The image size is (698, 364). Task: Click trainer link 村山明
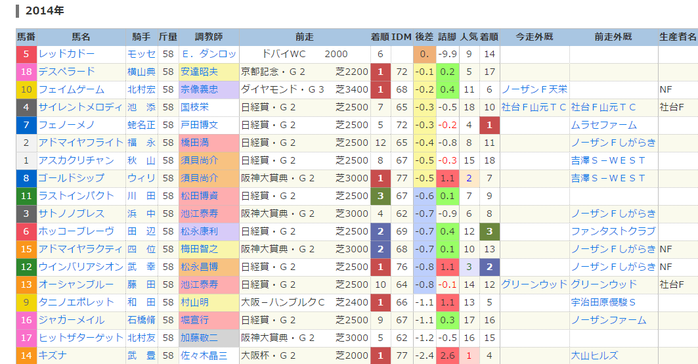coord(195,302)
